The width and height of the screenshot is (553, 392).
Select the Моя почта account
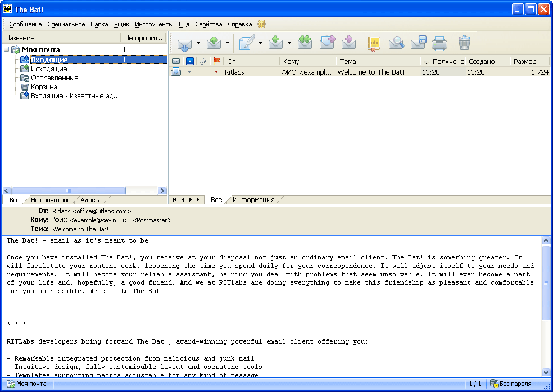41,50
